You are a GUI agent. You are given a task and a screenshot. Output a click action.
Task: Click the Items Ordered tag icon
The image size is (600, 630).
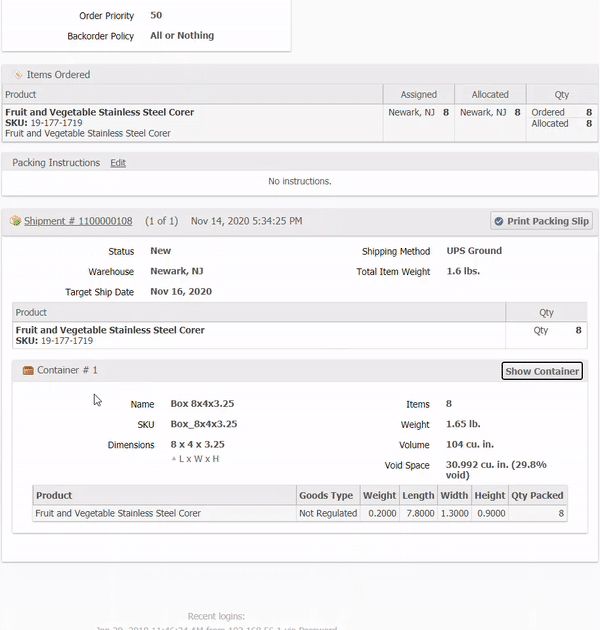point(17,75)
